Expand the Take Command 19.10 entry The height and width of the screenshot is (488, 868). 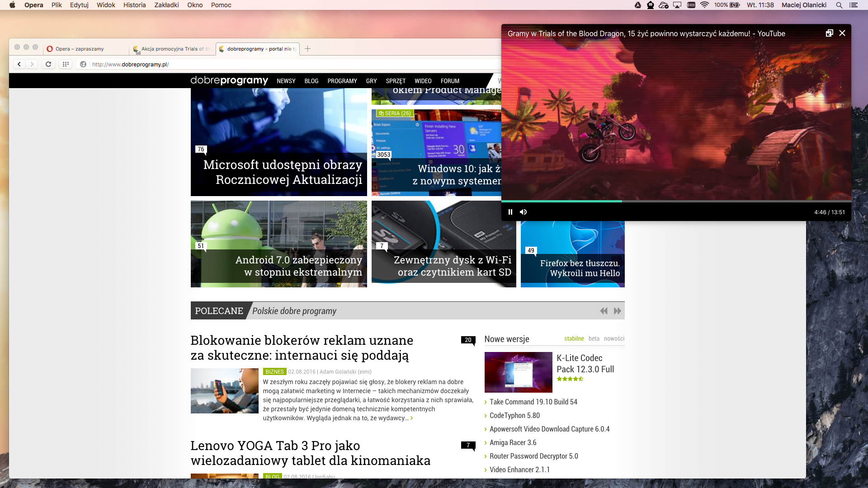[533, 402]
